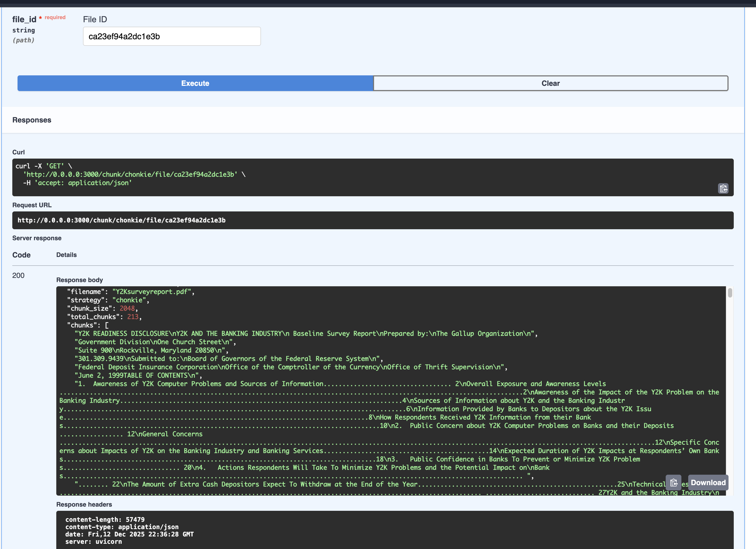Copy the curl command to clipboard

723,189
